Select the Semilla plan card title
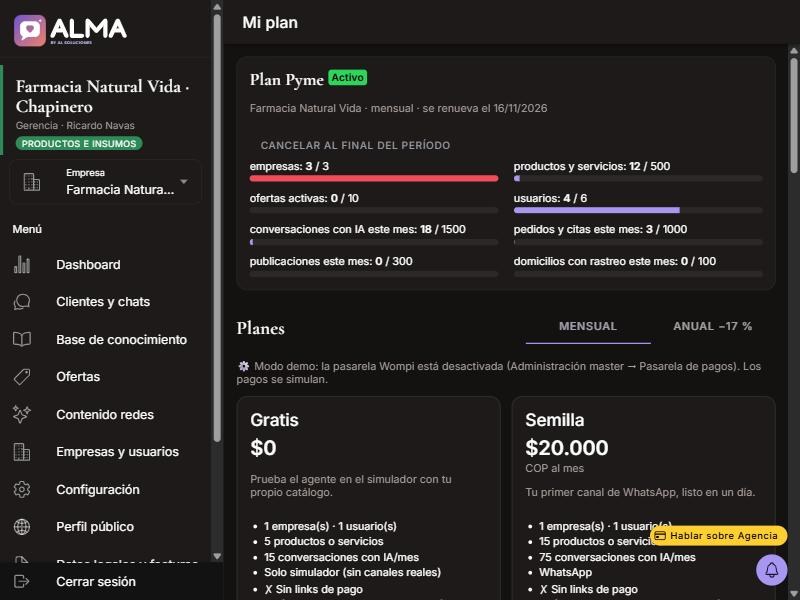The height and width of the screenshot is (600, 800). pyautogui.click(x=555, y=420)
